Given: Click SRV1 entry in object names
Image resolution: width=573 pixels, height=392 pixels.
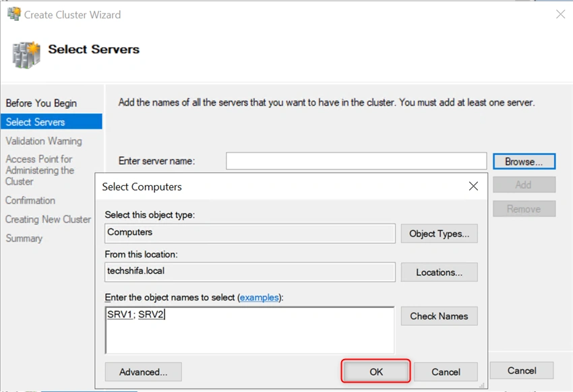Looking at the screenshot, I should click(119, 315).
